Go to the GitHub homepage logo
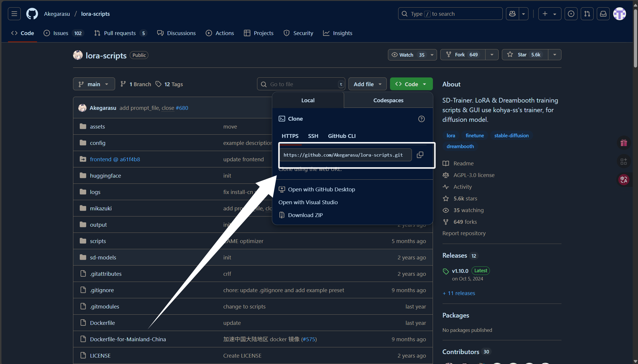This screenshot has height=364, width=638. (32, 14)
